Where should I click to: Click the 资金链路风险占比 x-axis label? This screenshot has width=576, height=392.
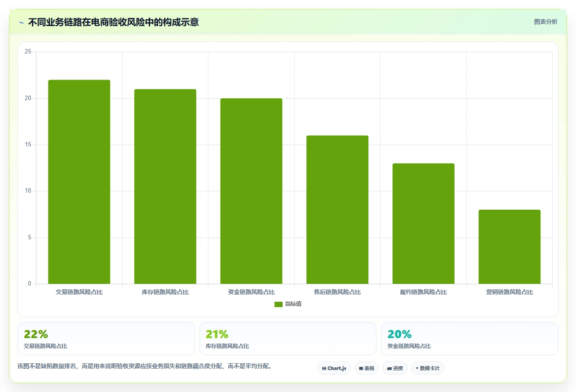tap(251, 292)
